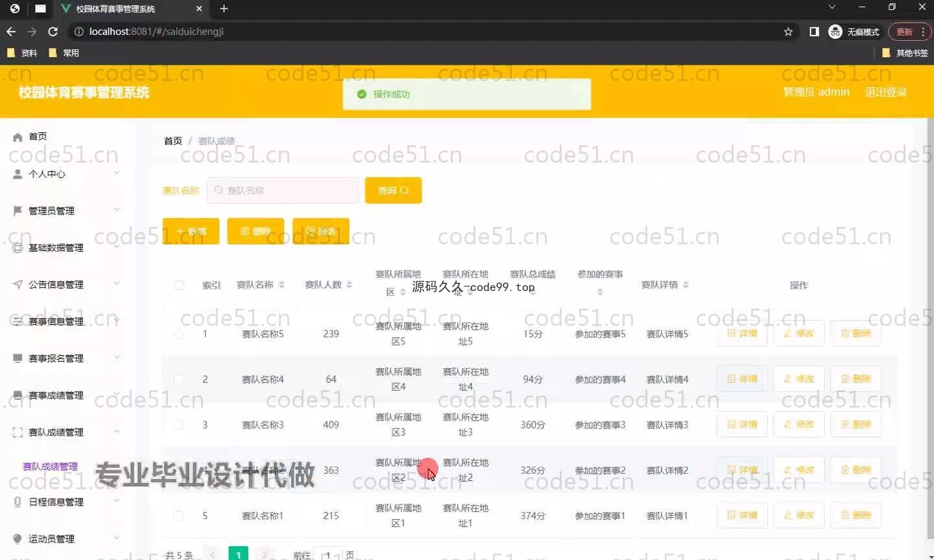This screenshot has width=934, height=560.
Task: Click the 管理员 admin label in header
Action: coord(817,92)
